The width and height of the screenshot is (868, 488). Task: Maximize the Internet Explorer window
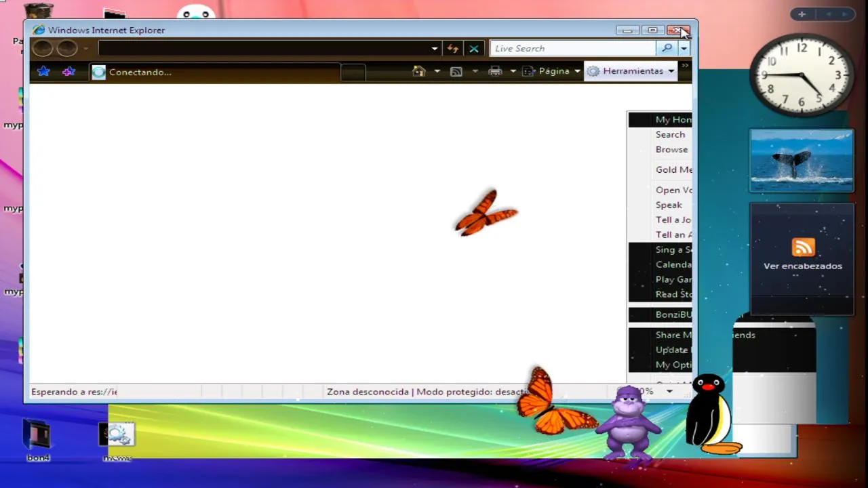(652, 30)
